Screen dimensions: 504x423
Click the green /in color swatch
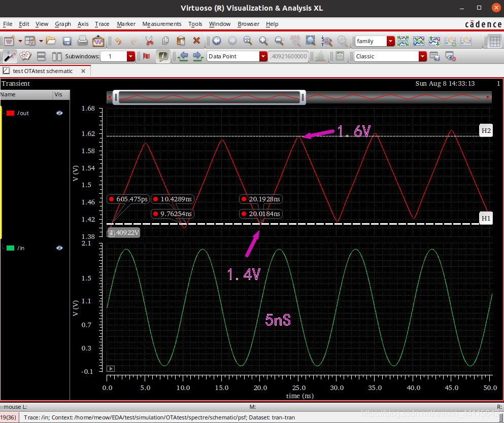pyautogui.click(x=10, y=248)
